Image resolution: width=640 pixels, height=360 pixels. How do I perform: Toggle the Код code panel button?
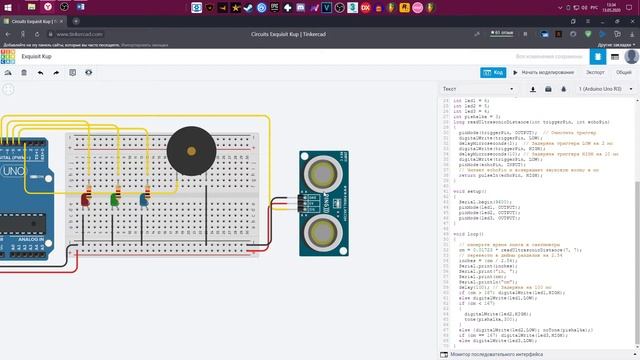(x=493, y=73)
